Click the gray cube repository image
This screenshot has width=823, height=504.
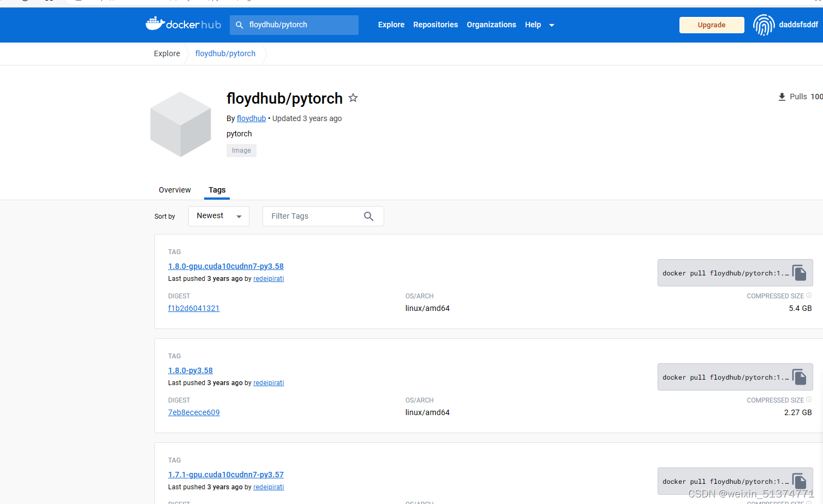181,124
